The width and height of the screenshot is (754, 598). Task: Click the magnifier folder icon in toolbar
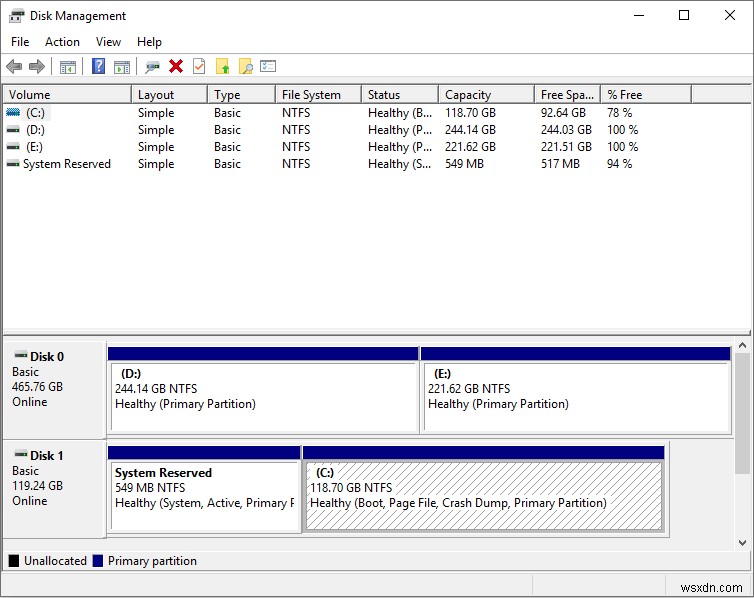pos(245,67)
